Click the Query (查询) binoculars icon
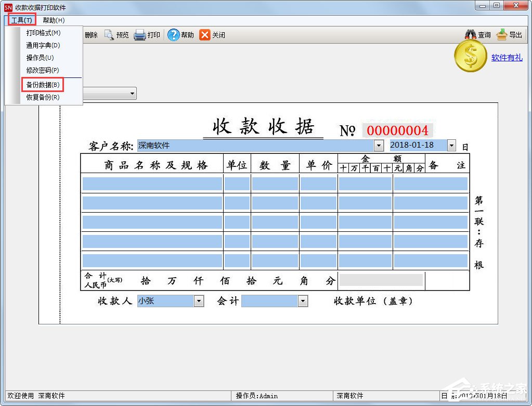The width and height of the screenshot is (532, 406). click(471, 35)
